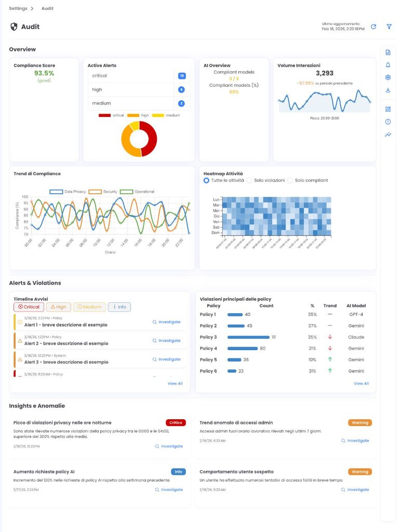Click the Volume Interazioni sparkline chart

[325, 101]
